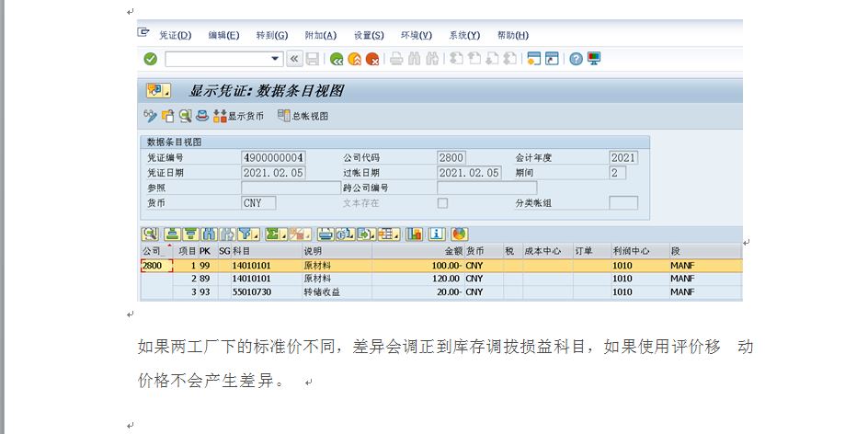868x434 pixels.
Task: Click the 金额 column header
Action: tap(418, 251)
